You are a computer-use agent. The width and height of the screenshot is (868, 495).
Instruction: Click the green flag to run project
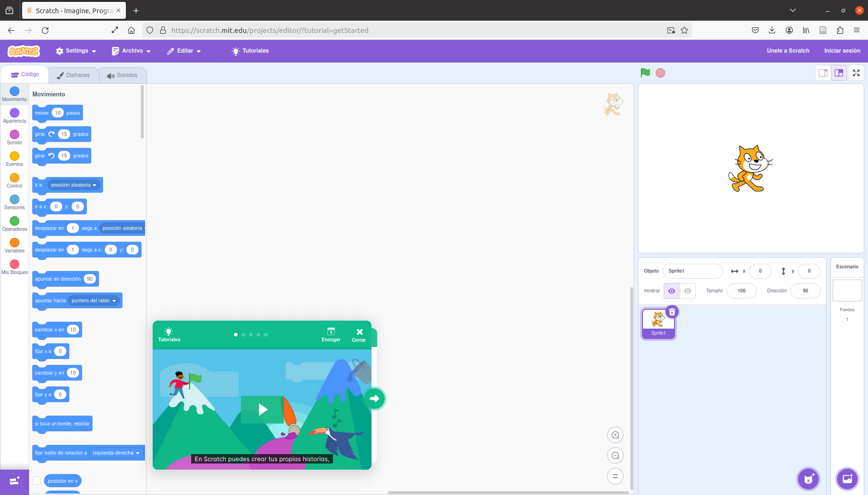tap(645, 72)
